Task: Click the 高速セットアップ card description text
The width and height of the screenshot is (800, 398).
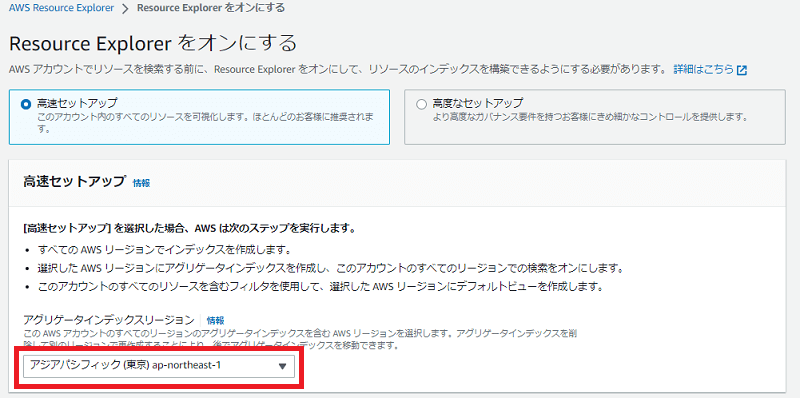Action: tap(206, 123)
